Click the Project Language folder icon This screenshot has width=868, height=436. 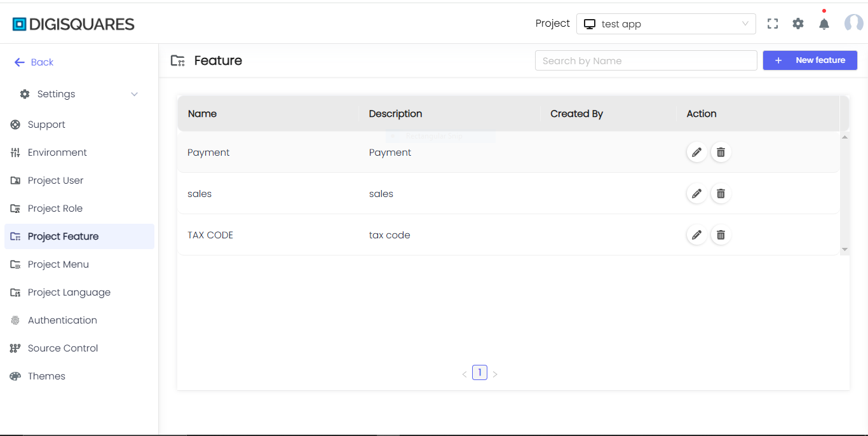pyautogui.click(x=15, y=292)
